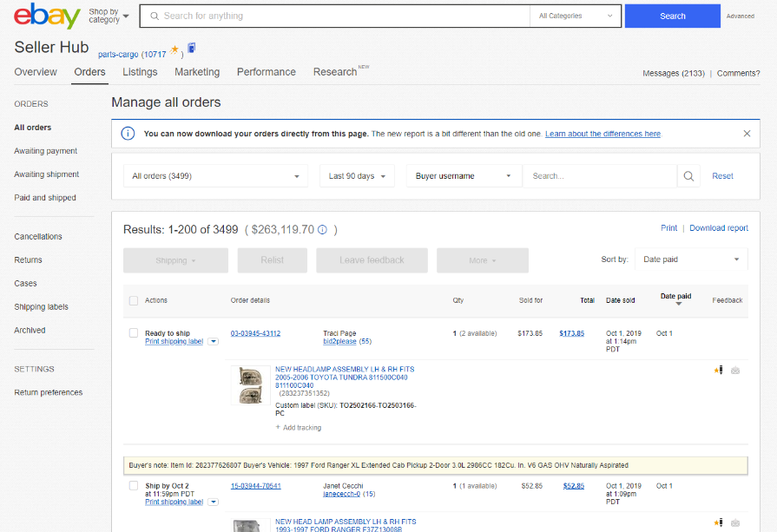Click the power seller star next to parts-cargo
Screen dimensions: 777x532
coord(174,48)
